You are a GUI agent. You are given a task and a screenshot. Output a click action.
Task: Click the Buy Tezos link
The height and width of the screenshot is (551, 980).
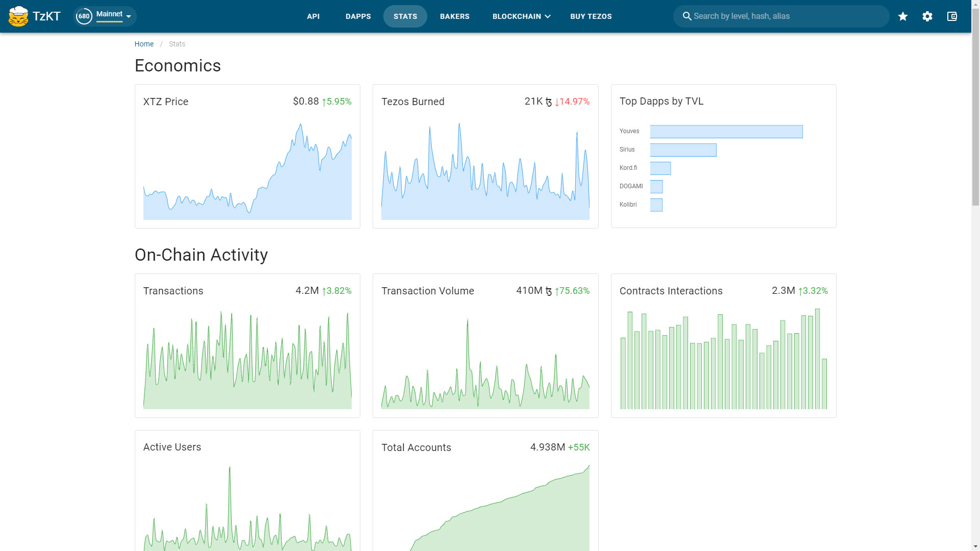point(591,16)
